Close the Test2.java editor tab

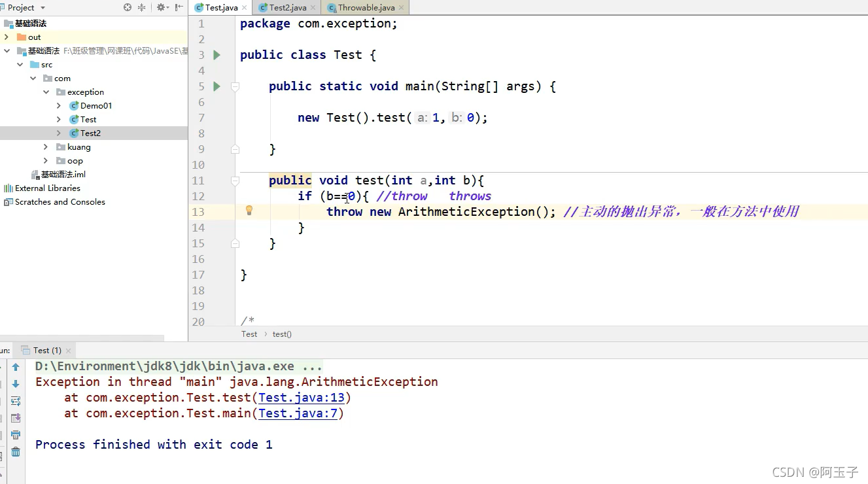point(313,8)
